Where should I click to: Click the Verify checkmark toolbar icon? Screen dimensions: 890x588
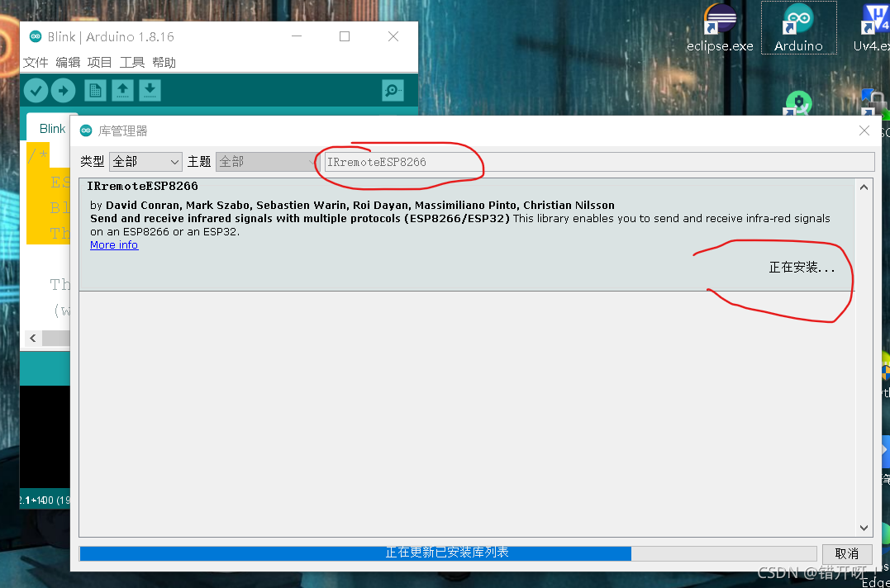click(x=36, y=91)
